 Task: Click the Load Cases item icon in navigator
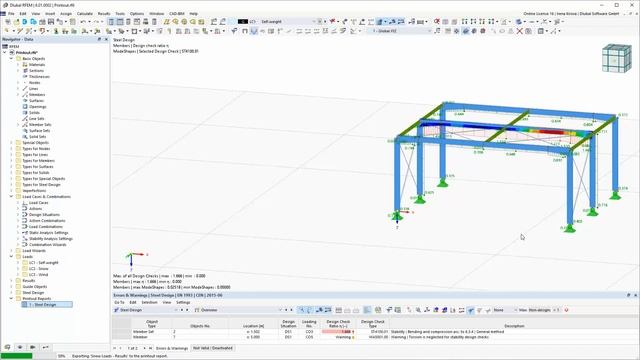(x=25, y=202)
